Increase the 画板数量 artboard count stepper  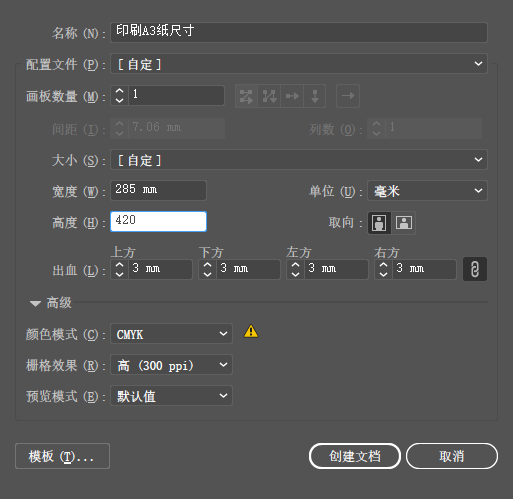click(x=120, y=91)
